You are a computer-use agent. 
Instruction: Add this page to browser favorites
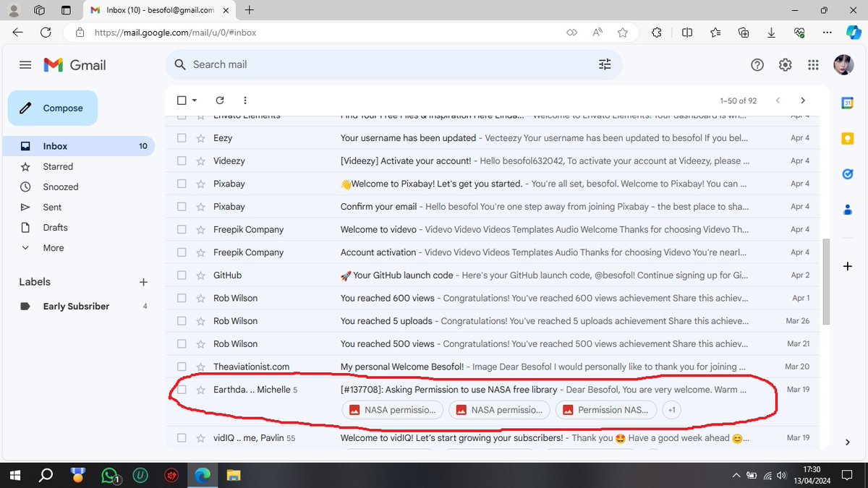[x=623, y=33]
